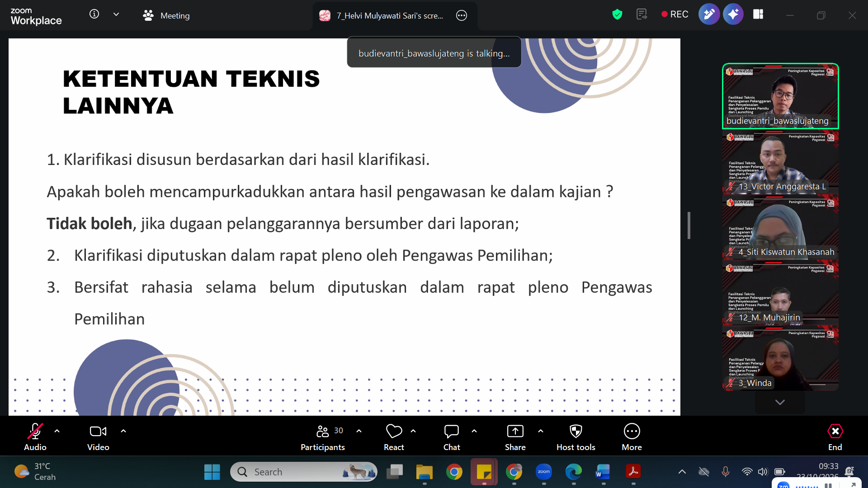The height and width of the screenshot is (488, 868).
Task: Select 13_Victor Anggaresta L video thumbnail
Action: [x=780, y=162]
